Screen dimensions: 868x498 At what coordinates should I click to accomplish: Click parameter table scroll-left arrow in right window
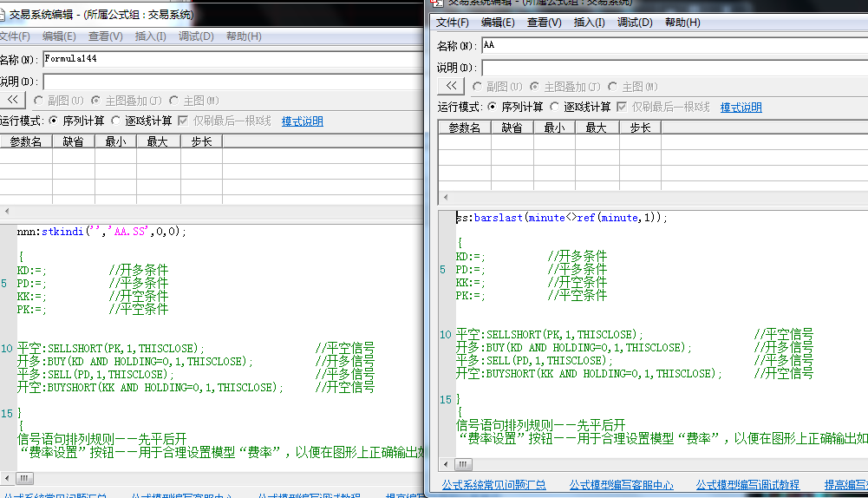[446, 197]
